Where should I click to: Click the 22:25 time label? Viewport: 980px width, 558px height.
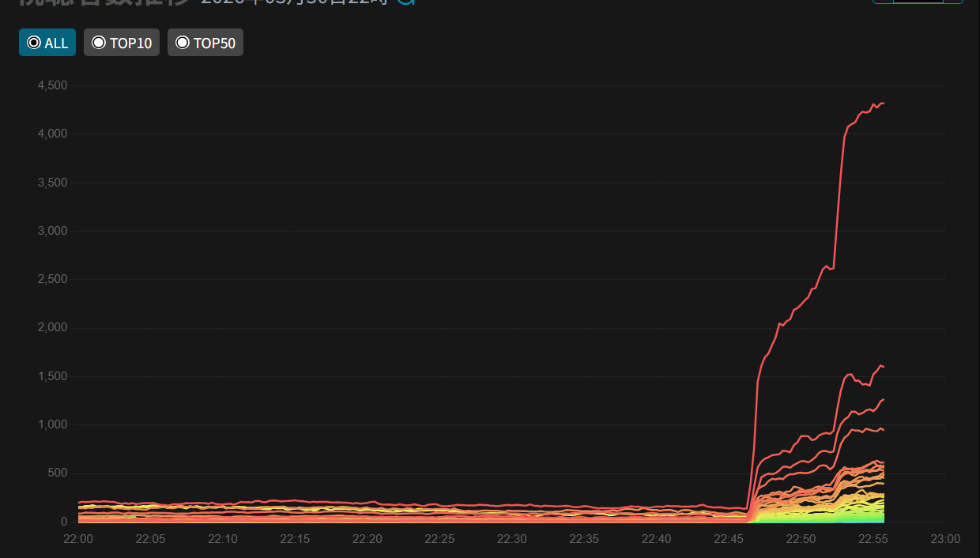tap(439, 539)
